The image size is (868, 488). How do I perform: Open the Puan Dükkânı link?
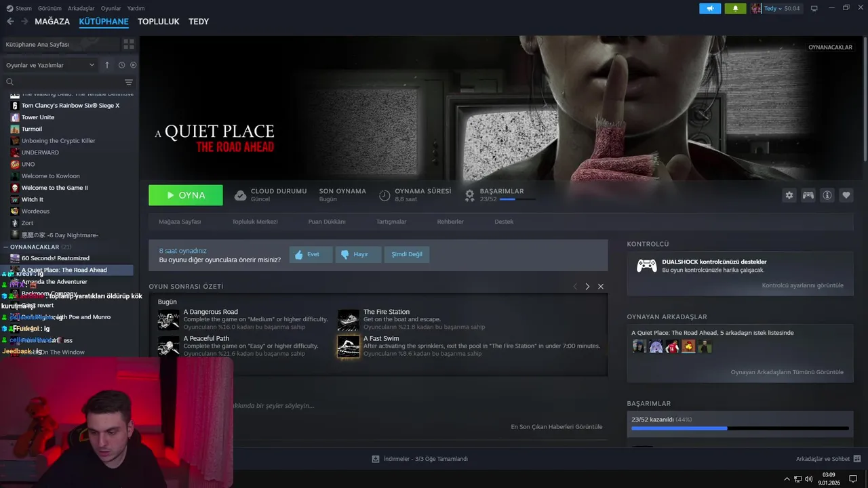point(327,222)
